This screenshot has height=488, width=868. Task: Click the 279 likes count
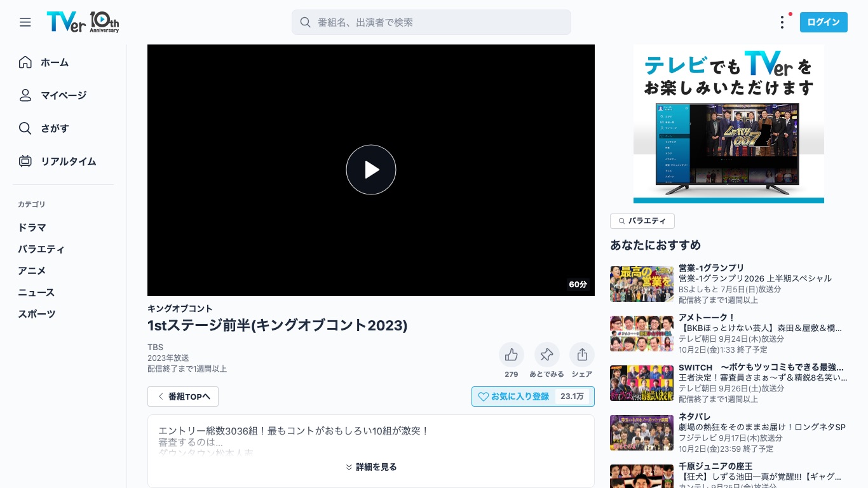click(x=512, y=374)
